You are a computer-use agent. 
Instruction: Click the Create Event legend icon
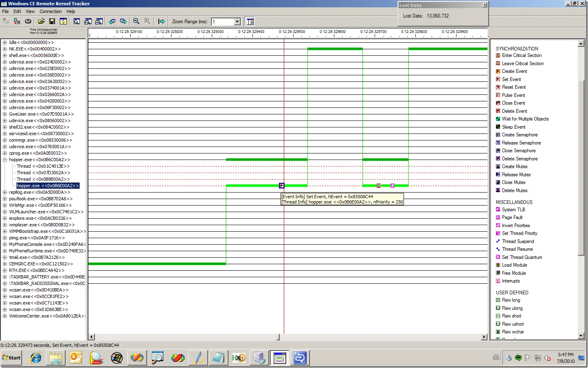point(498,71)
